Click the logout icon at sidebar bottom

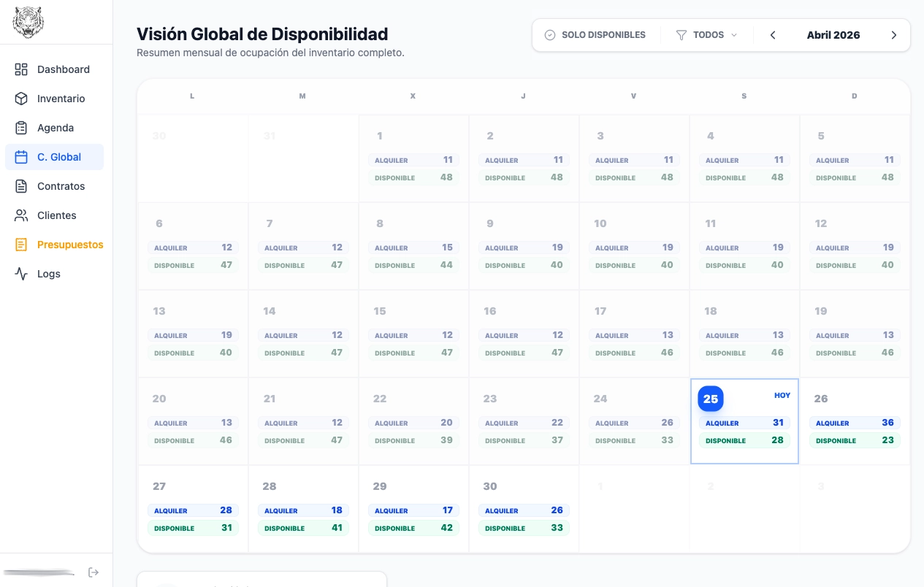(x=93, y=572)
